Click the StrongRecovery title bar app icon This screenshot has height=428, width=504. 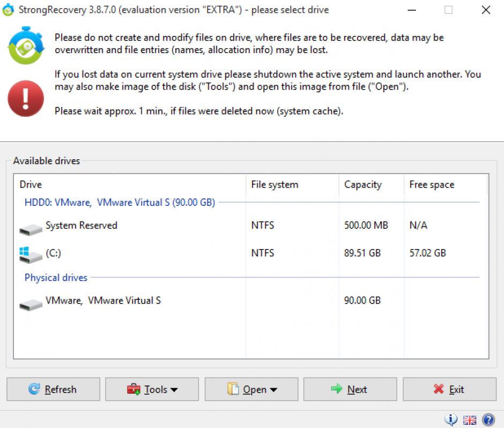tap(8, 10)
